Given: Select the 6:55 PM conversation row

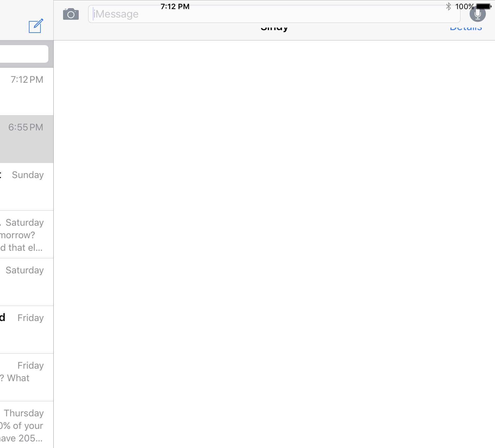Looking at the screenshot, I should tap(27, 139).
